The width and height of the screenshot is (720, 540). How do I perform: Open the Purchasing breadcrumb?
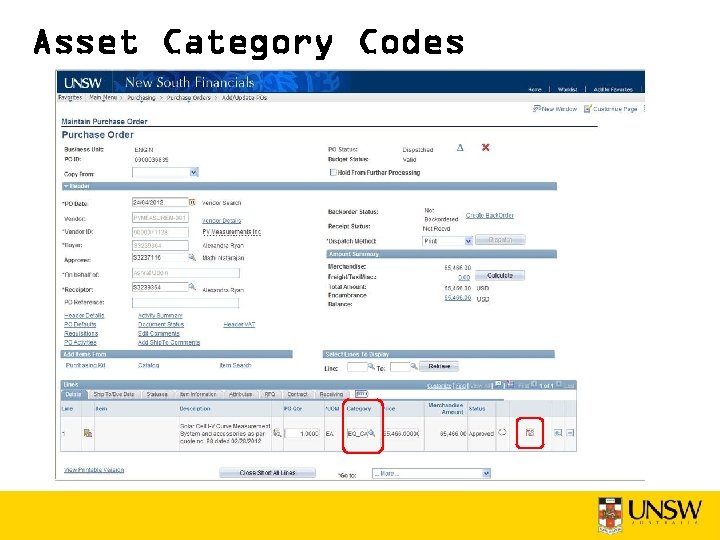(141, 98)
